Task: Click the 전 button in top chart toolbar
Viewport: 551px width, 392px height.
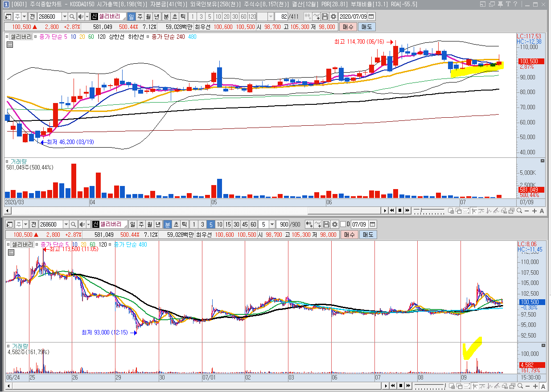Action: (33, 17)
